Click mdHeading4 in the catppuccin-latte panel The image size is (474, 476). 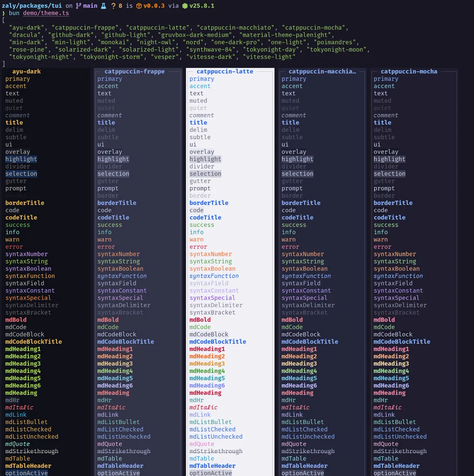click(x=207, y=371)
